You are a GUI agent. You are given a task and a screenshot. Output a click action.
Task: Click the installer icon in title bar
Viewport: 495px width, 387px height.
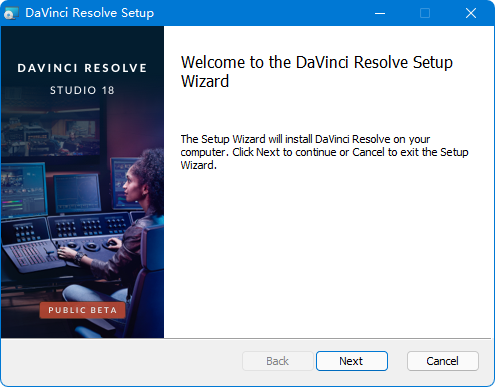tap(11, 13)
